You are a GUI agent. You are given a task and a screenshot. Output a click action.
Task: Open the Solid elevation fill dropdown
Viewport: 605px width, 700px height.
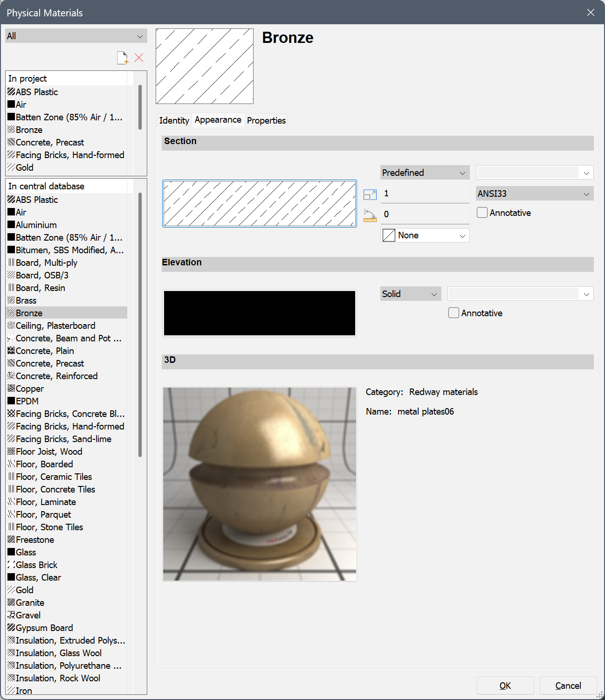pos(410,294)
